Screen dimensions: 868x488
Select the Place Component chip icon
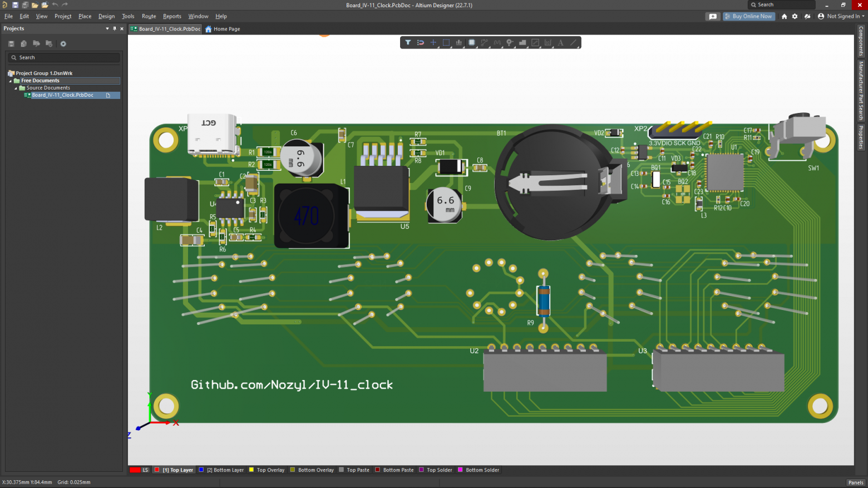point(471,42)
